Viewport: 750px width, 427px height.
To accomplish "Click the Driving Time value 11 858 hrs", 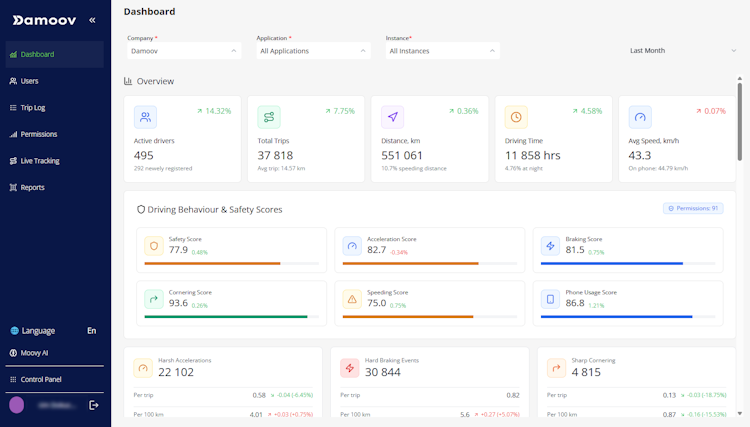I will tap(532, 155).
